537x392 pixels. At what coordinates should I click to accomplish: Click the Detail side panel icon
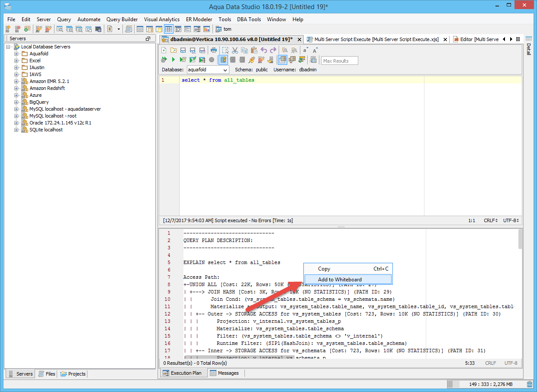[x=528, y=46]
